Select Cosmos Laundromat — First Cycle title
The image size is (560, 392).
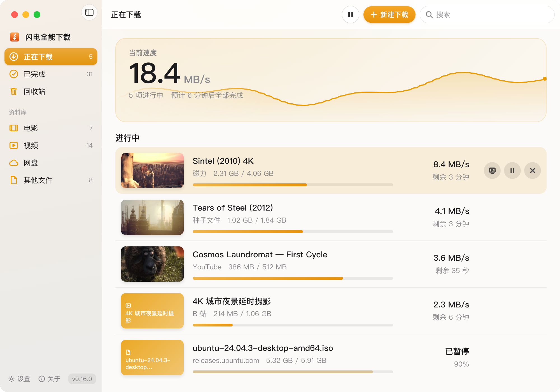(260, 255)
